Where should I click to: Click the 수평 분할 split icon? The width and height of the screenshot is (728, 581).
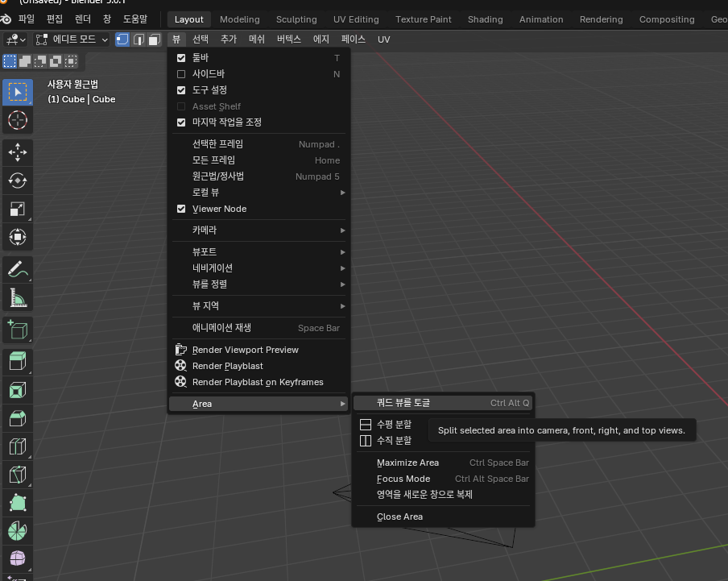[x=366, y=425]
